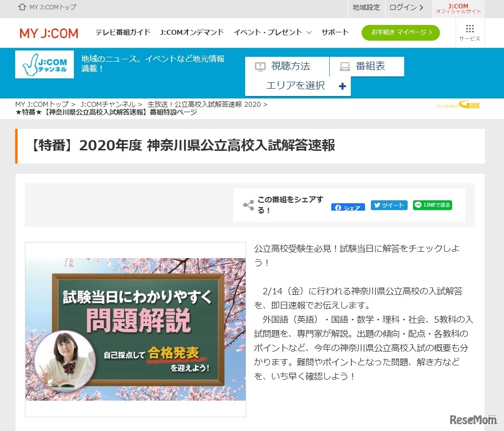Select テレビ番組ガイド in the navigation menu
Screen dimensions: 504x431
click(123, 32)
